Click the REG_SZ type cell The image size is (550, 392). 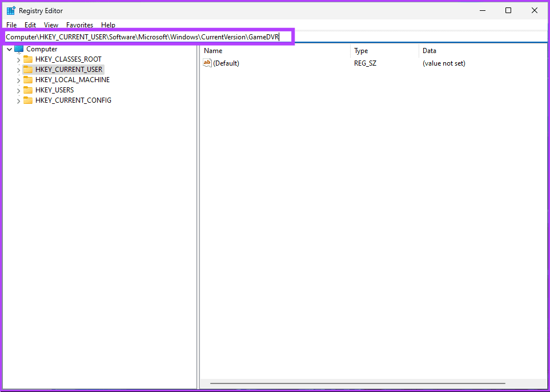tap(365, 63)
